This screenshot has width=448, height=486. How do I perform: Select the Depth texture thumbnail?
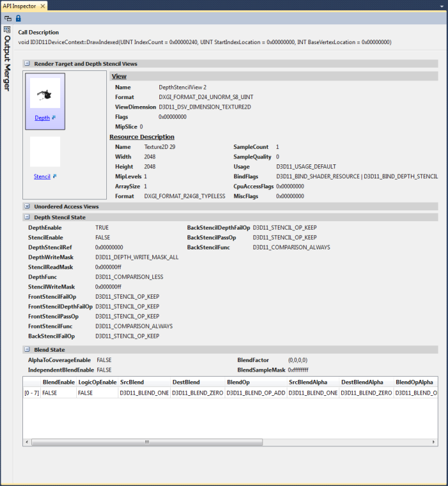[x=45, y=93]
